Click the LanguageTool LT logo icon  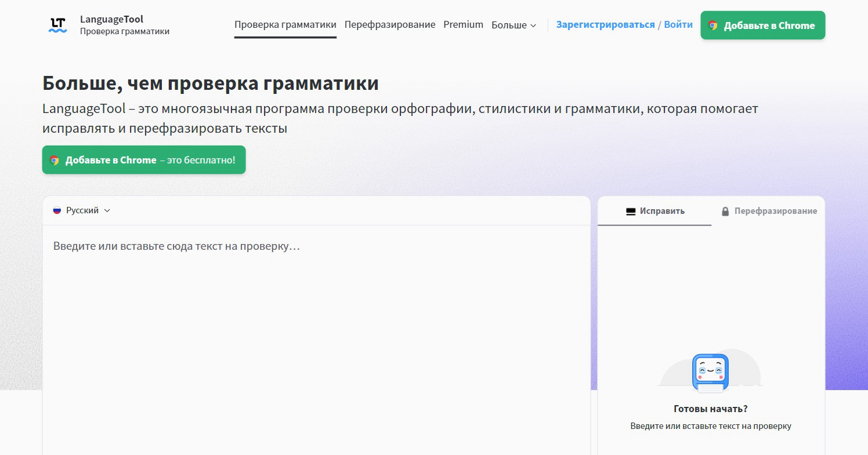[x=58, y=25]
